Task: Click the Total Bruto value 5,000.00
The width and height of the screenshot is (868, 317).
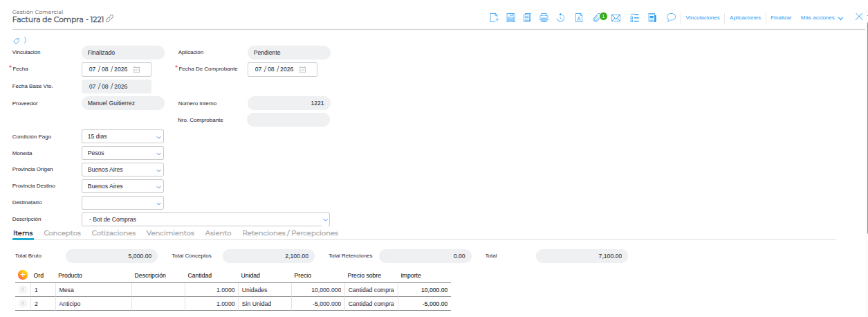Action: tap(113, 256)
